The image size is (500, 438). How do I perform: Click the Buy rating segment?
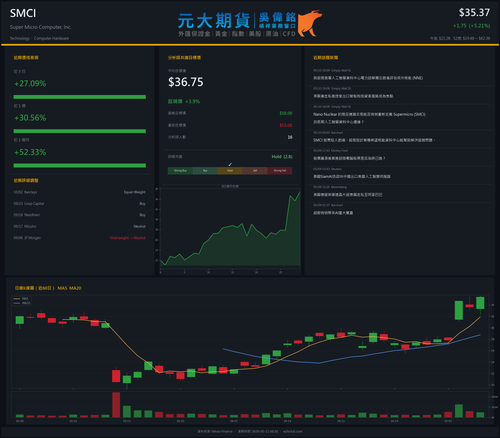click(x=205, y=171)
